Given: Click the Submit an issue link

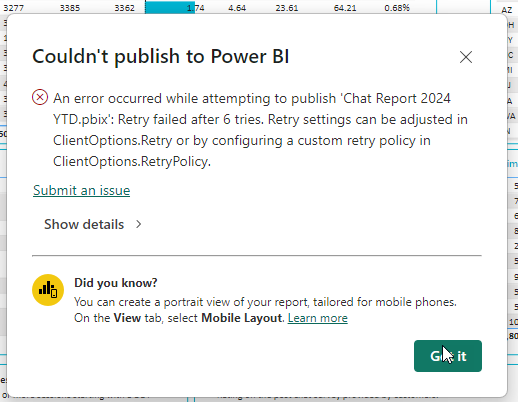Looking at the screenshot, I should point(81,190).
